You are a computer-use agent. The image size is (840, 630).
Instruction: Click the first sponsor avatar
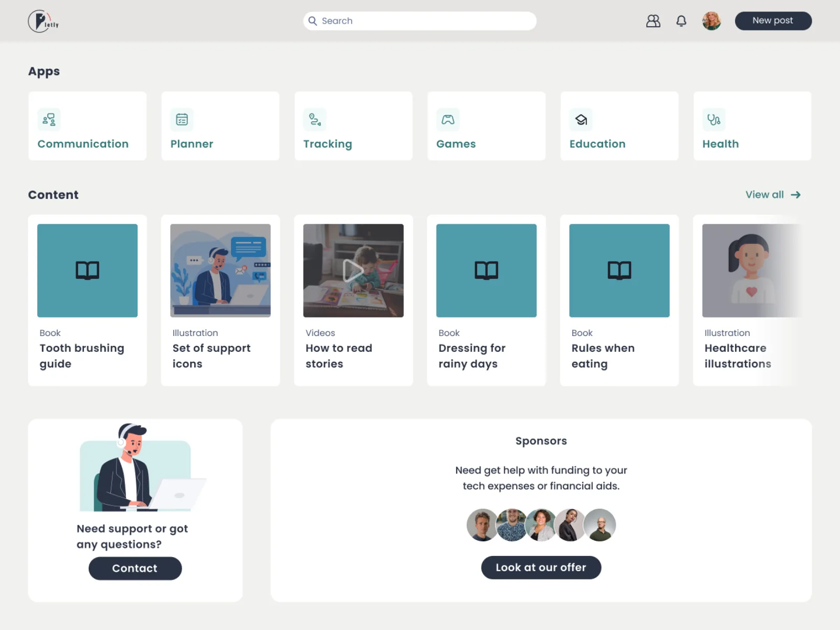click(482, 525)
